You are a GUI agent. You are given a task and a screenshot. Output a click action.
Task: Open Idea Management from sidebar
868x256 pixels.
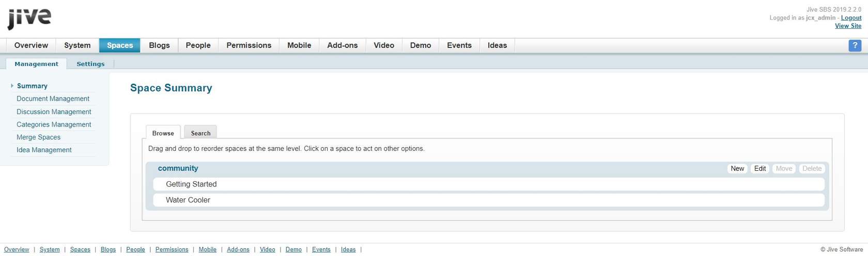coord(44,150)
